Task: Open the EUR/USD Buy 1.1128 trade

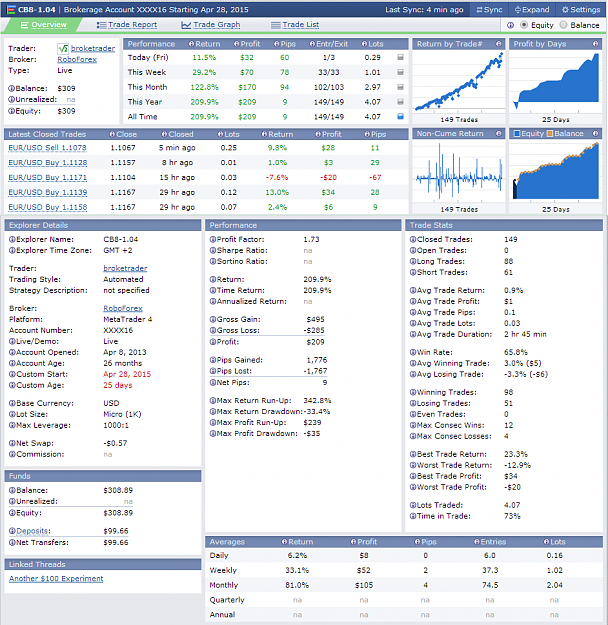Action: [48, 163]
